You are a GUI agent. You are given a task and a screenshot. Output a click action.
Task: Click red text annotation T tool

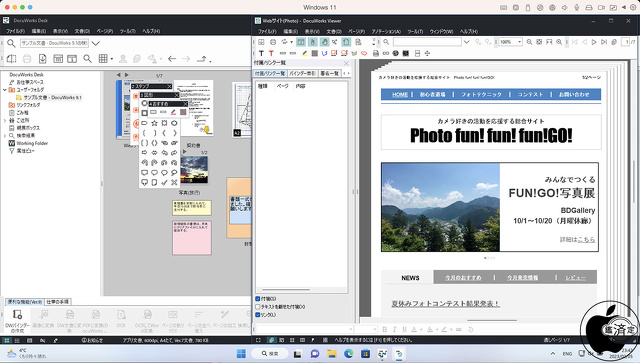(x=271, y=53)
